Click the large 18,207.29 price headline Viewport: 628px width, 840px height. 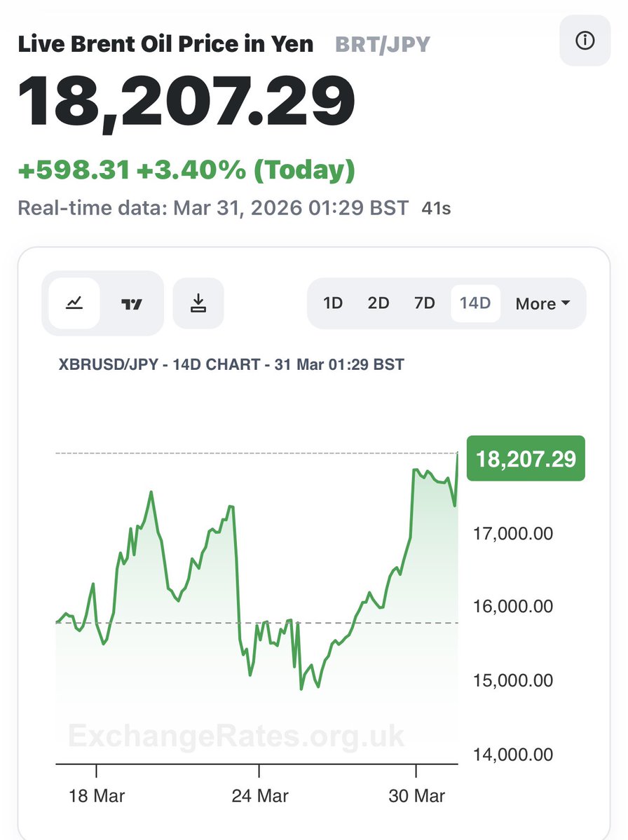[x=186, y=102]
